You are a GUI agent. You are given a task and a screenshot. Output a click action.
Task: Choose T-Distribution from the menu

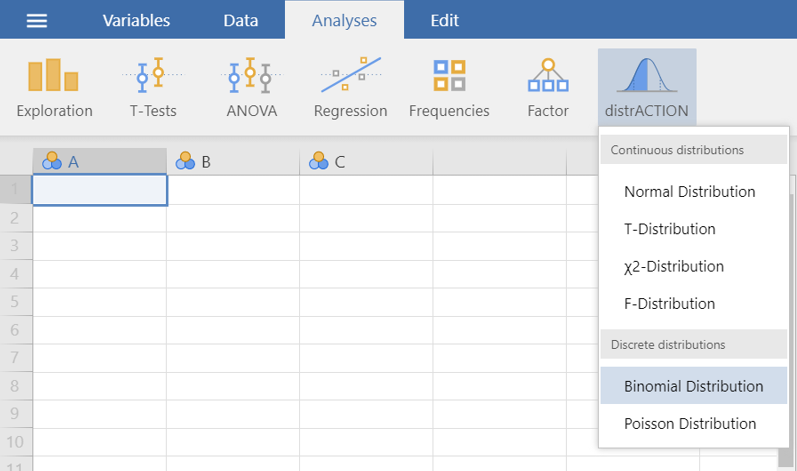(669, 229)
